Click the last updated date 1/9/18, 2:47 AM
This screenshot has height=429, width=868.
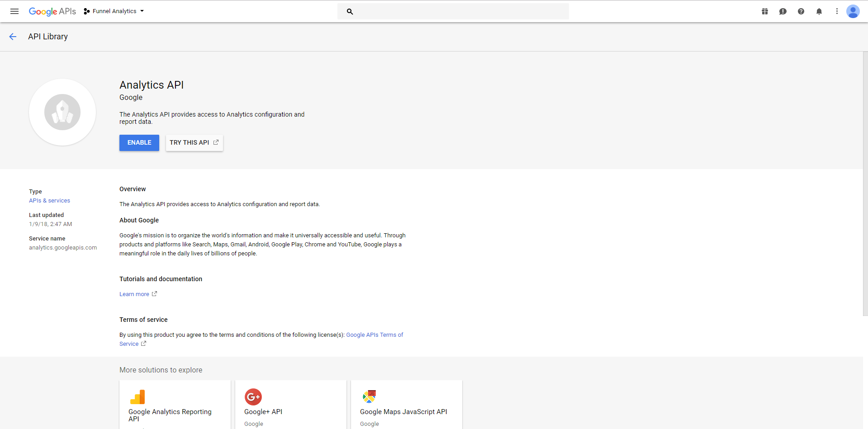51,224
